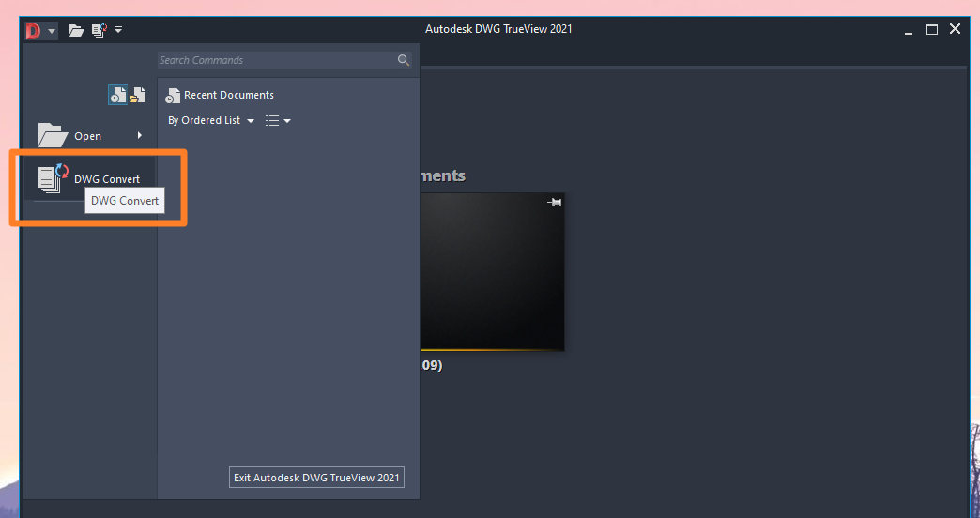The height and width of the screenshot is (518, 980).
Task: Expand the Open submenu arrow
Action: 139,135
